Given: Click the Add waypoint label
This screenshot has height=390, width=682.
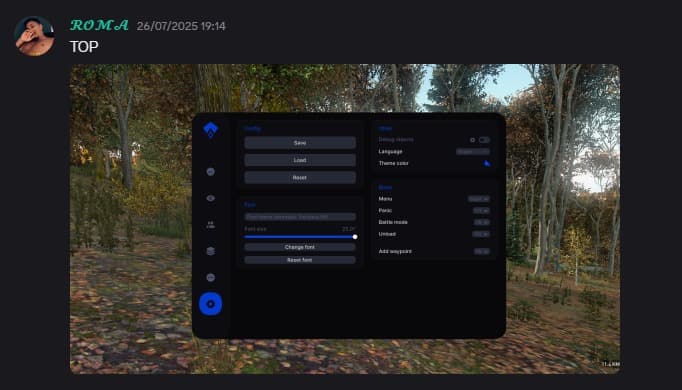Looking at the screenshot, I should click(x=395, y=252).
